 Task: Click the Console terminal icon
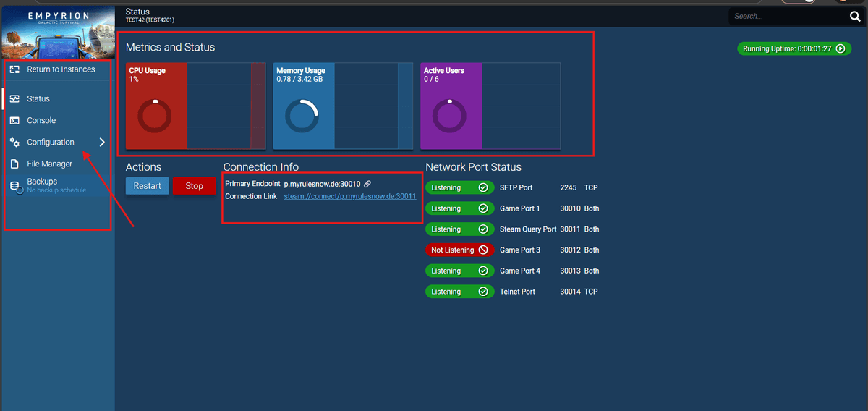(14, 120)
